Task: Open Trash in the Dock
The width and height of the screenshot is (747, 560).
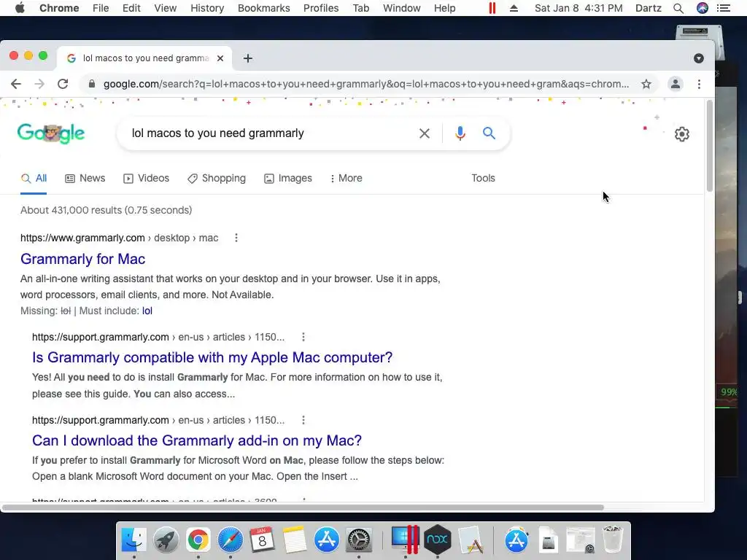Action: click(612, 539)
